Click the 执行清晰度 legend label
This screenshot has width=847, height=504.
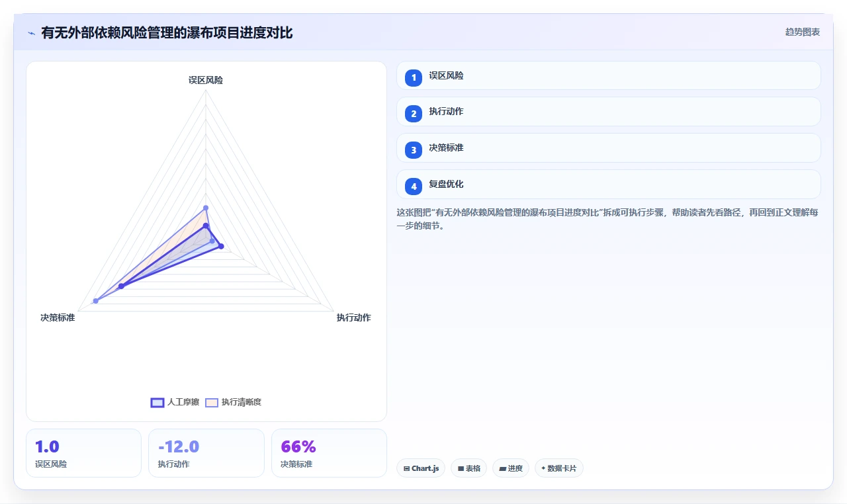pyautogui.click(x=242, y=402)
